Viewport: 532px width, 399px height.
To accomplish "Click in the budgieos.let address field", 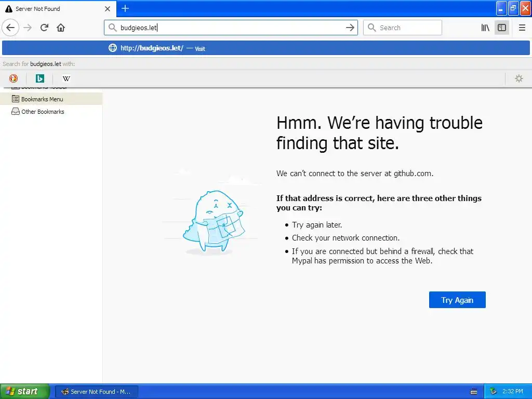I will [x=231, y=28].
